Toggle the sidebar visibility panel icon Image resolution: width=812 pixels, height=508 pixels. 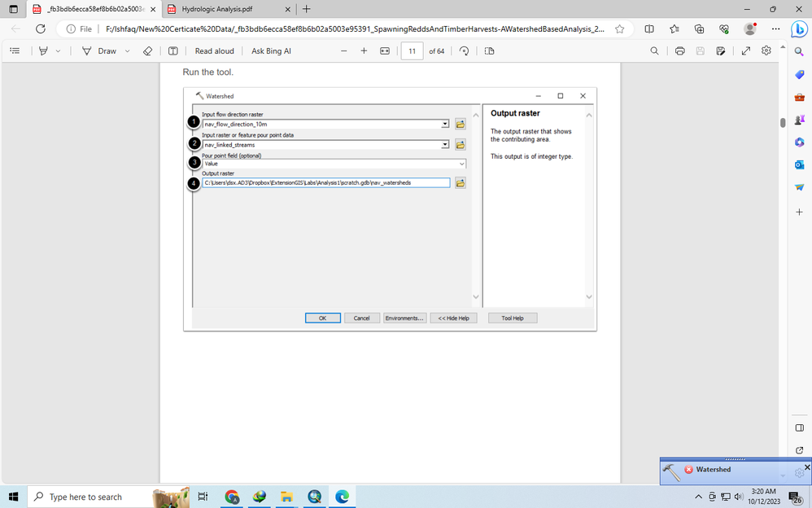[799, 427]
